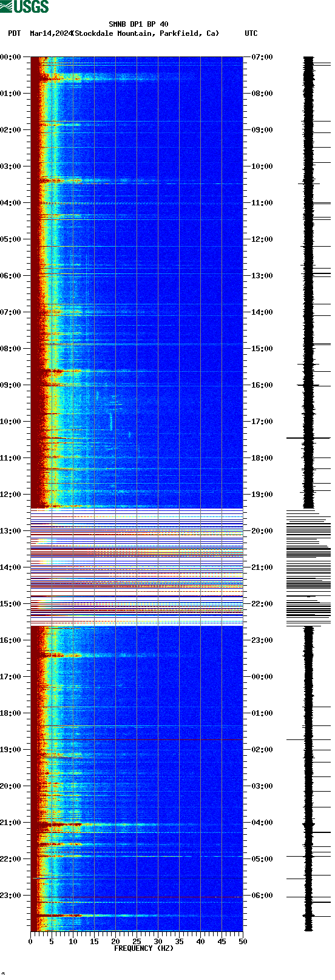The height and width of the screenshot is (980, 335).
Task: Click the 10:00 UTC time label
Action: point(262,166)
